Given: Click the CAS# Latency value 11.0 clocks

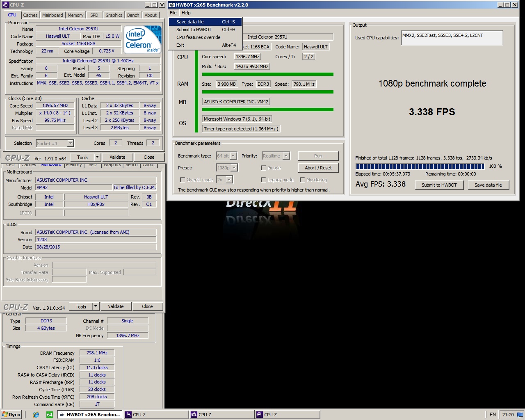Looking at the screenshot, I should 97,367.
